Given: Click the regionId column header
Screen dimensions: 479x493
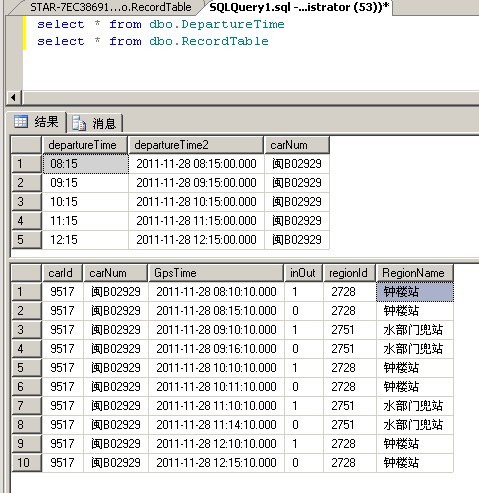Looking at the screenshot, I should coord(349,273).
